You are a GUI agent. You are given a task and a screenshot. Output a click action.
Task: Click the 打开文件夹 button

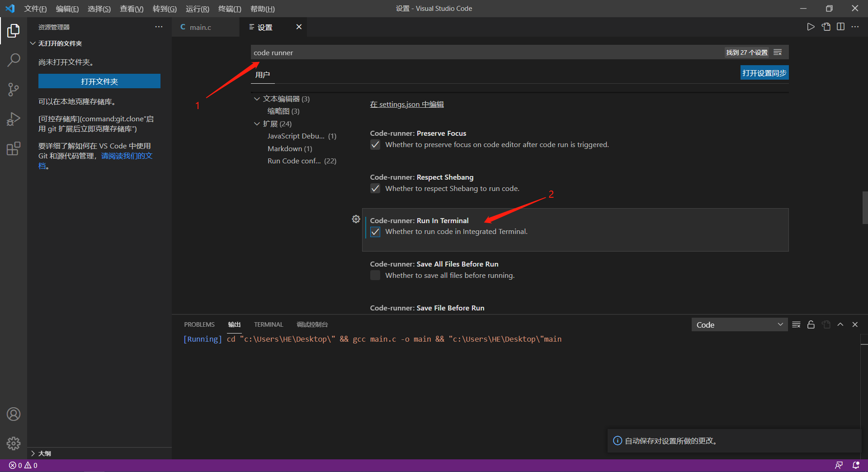tap(99, 81)
